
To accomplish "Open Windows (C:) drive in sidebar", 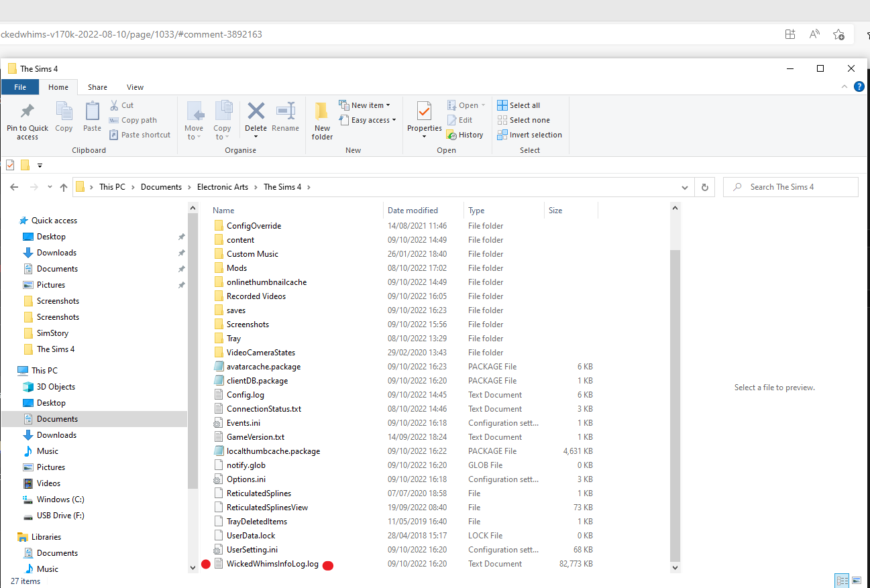I will [x=60, y=499].
